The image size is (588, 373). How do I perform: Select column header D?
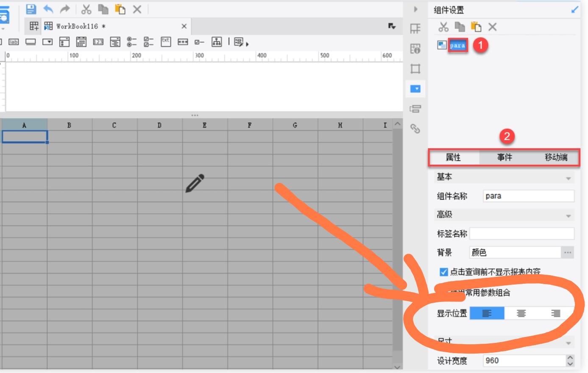pos(159,125)
